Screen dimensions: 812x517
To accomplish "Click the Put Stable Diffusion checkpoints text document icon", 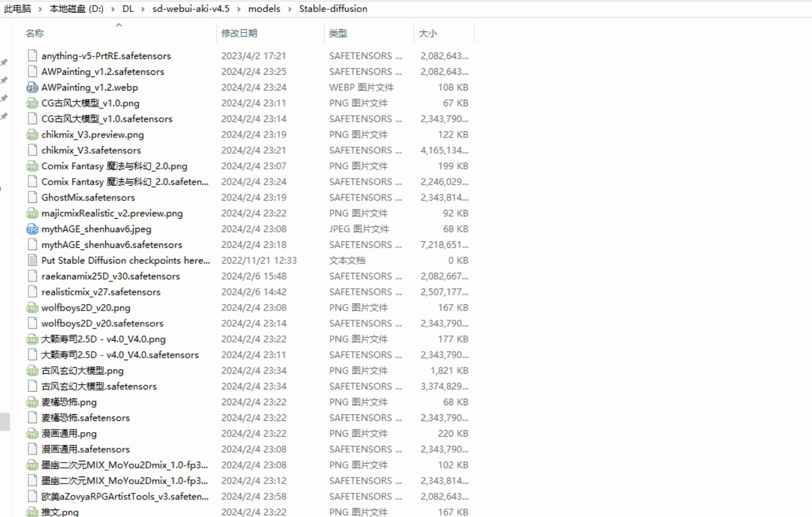I will (x=32, y=260).
